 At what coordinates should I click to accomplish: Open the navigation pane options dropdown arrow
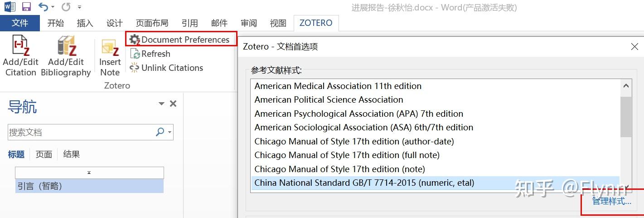pos(161,104)
